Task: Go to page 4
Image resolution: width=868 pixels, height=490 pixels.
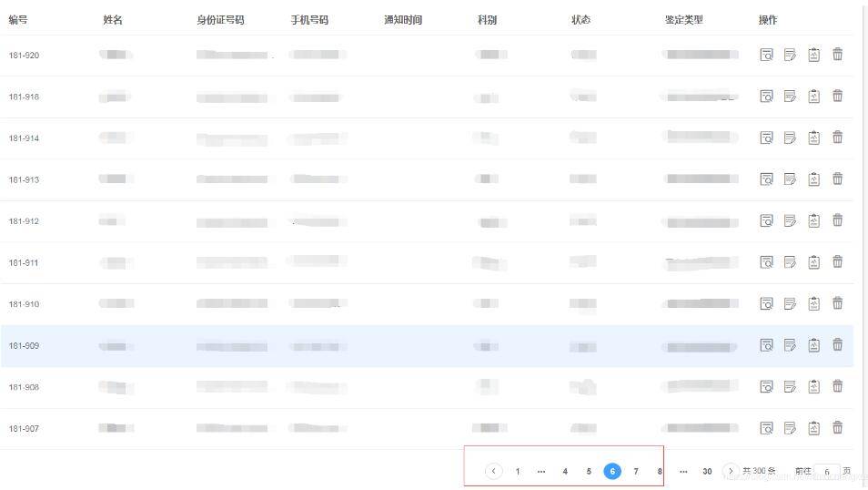Action: tap(565, 471)
